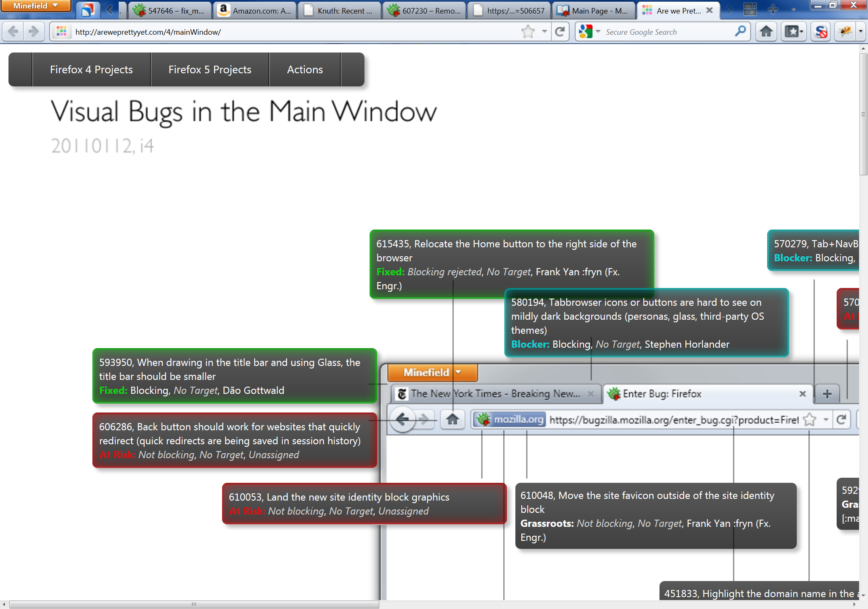Reload the page using the button beside Google search
This screenshot has width=868, height=609.
pos(560,32)
